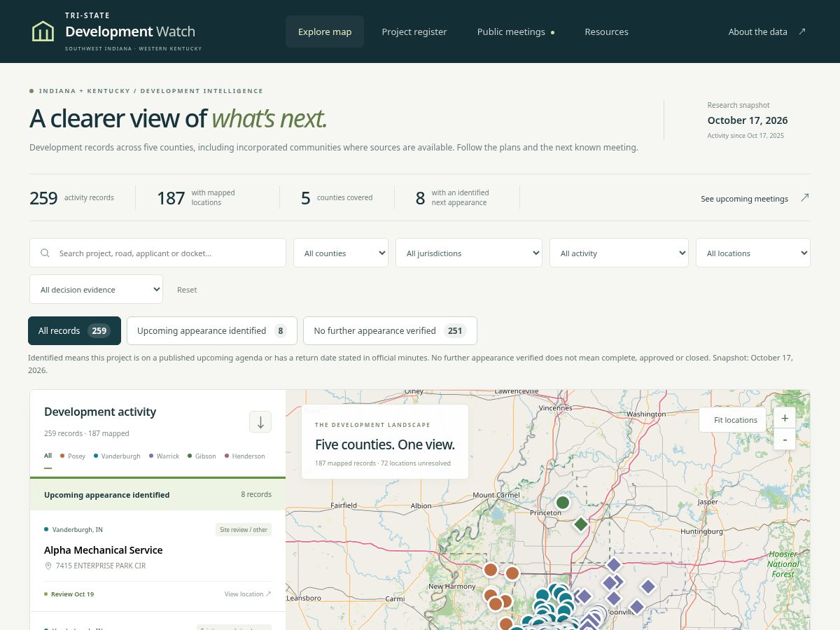The width and height of the screenshot is (840, 630).
Task: Expand the All counties dropdown
Action: point(341,253)
